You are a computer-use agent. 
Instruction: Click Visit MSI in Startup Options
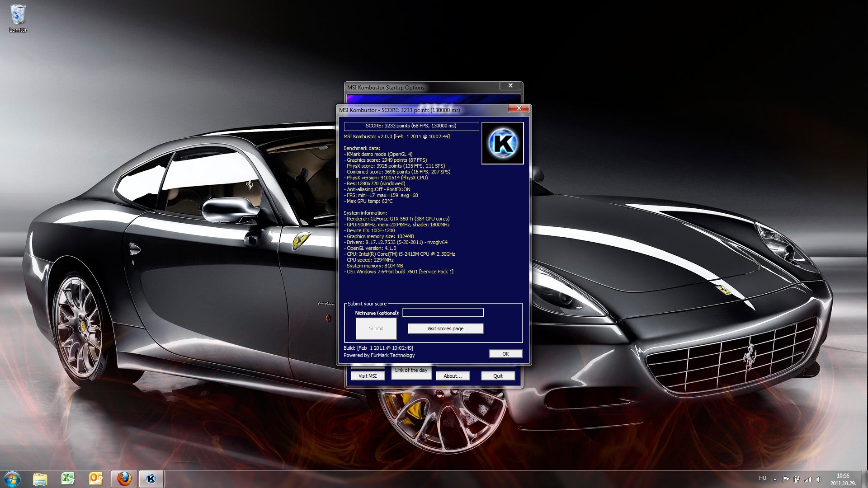pyautogui.click(x=368, y=376)
